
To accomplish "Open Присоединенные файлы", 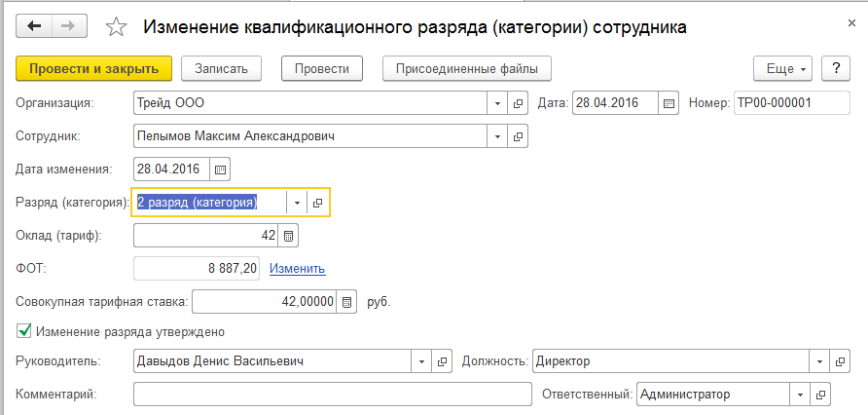I will (467, 68).
